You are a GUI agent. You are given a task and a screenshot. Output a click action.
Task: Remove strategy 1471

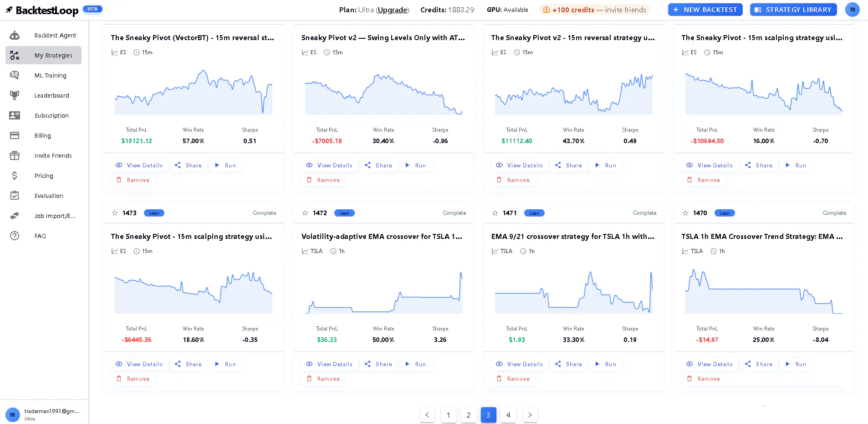(x=513, y=379)
